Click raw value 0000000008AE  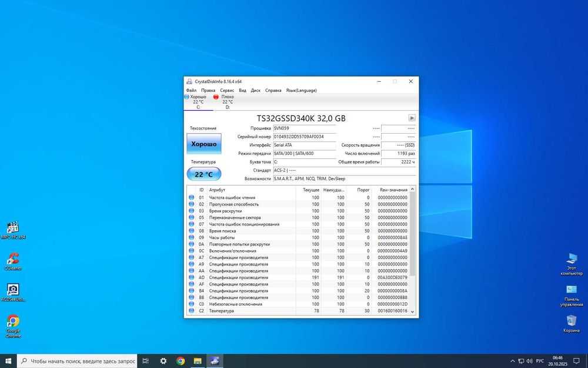coord(392,237)
